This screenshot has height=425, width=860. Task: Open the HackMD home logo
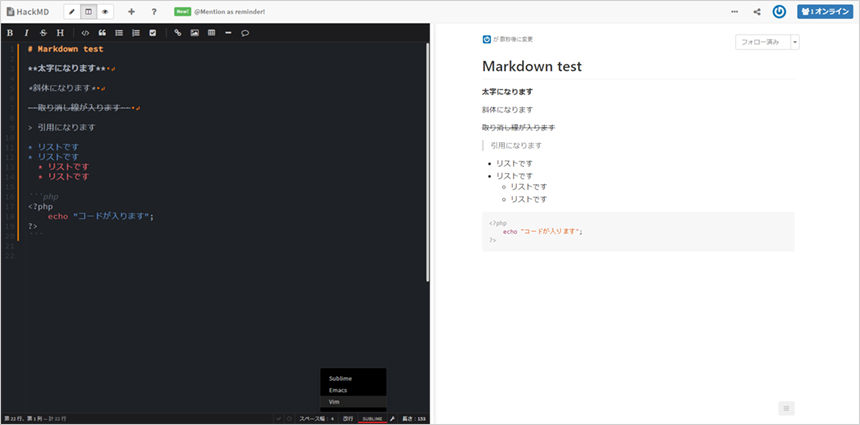click(x=27, y=12)
